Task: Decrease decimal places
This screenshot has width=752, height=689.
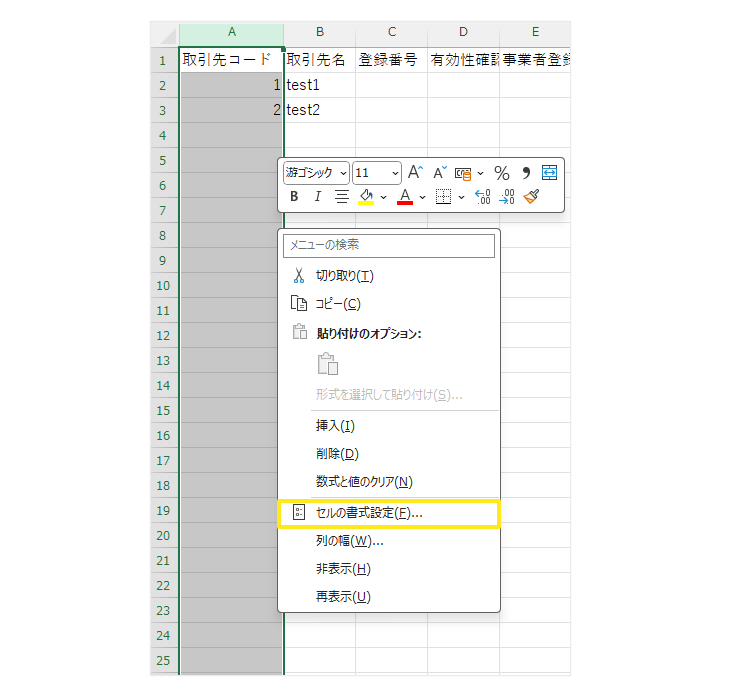Action: point(506,197)
